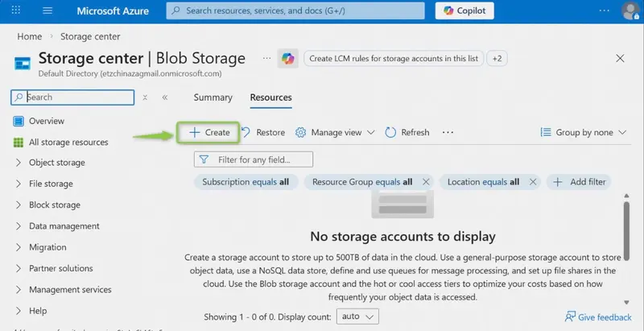Viewport: 644px width, 331px height.
Task: Focus the Filter for any field box
Action: pos(254,159)
